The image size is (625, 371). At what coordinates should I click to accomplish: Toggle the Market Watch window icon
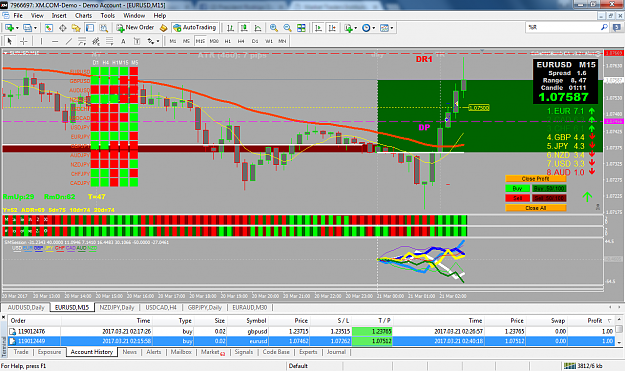49,27
